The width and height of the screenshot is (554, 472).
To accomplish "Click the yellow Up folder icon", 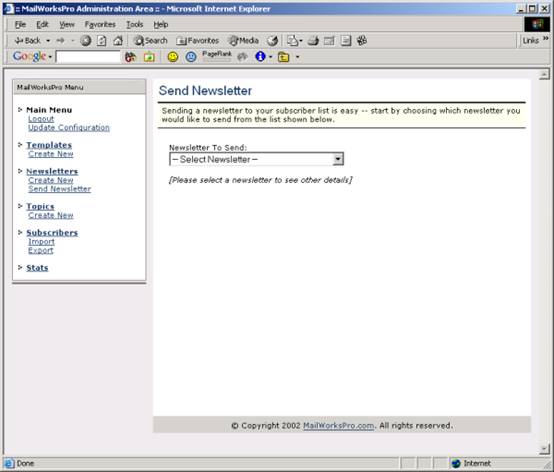I will pos(284,57).
